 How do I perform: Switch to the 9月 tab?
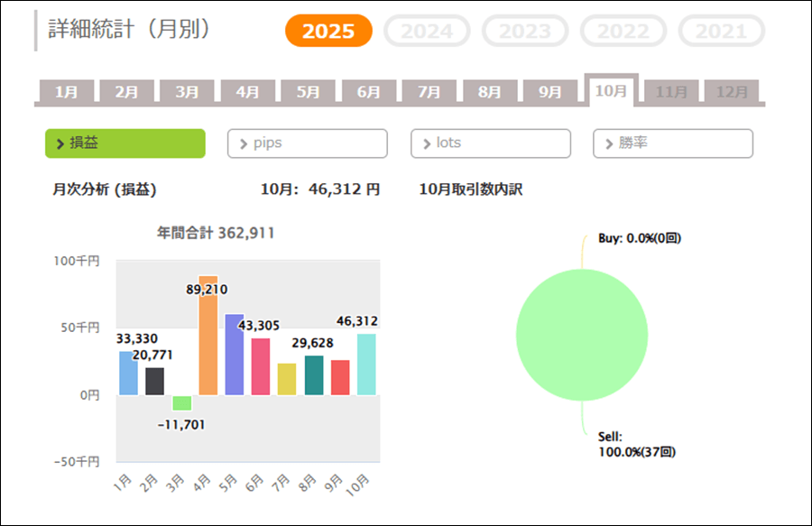pyautogui.click(x=550, y=92)
